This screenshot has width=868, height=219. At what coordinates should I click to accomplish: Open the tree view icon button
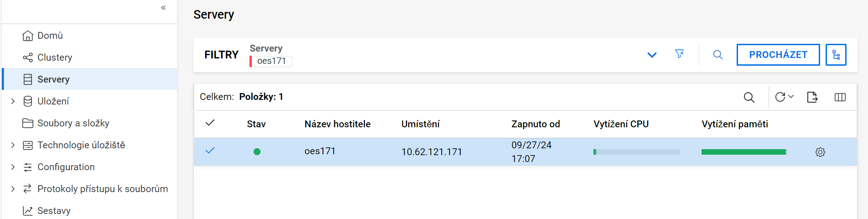pos(836,55)
